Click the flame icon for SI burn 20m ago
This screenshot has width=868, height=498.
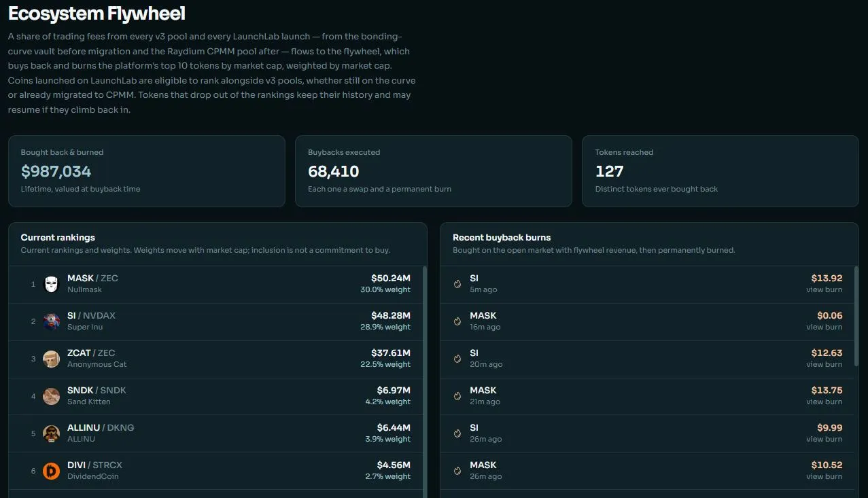457,359
